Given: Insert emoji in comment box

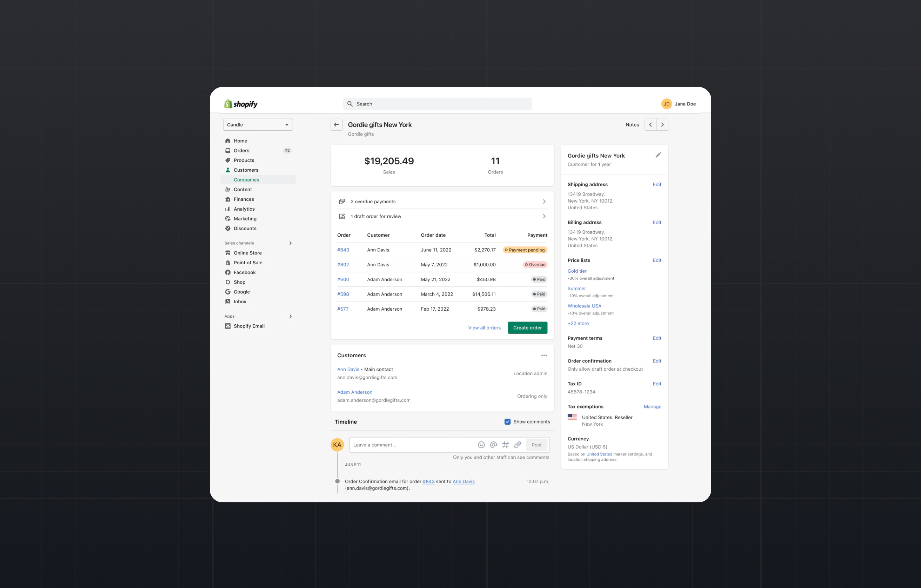Looking at the screenshot, I should pyautogui.click(x=481, y=445).
